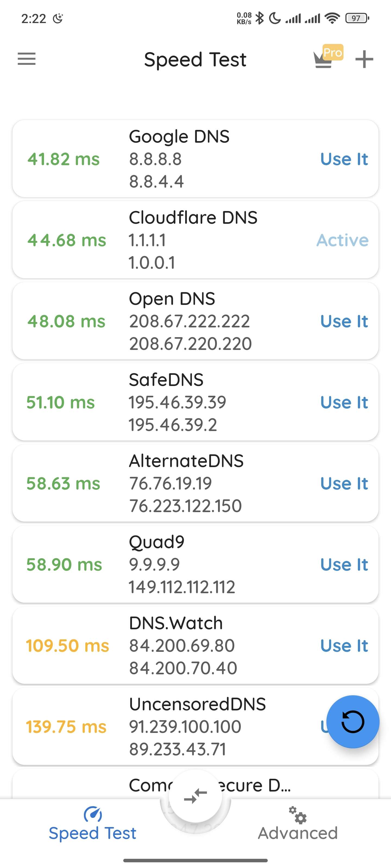Tap the 51.10 ms latency value
The image size is (391, 868).
tap(61, 402)
